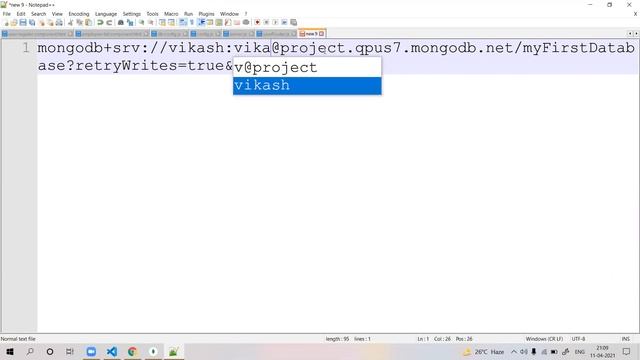Click Ln : 1 in status bar

[x=423, y=339]
